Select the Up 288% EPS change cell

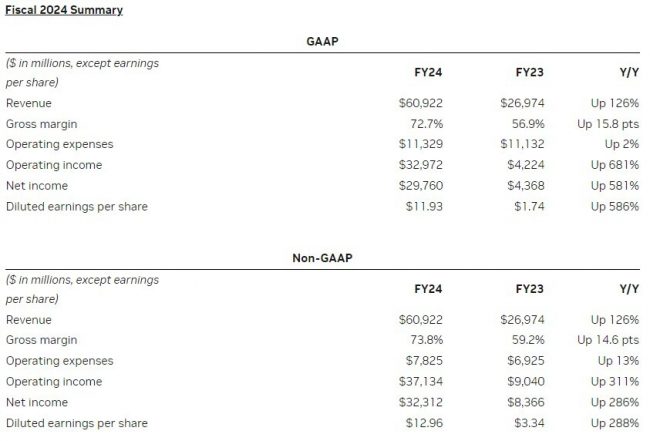coord(615,423)
